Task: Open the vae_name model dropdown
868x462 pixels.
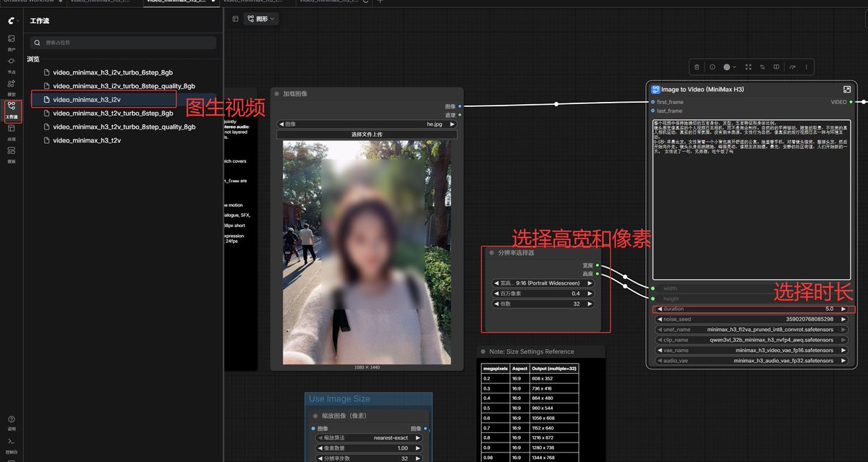Action: coord(751,350)
